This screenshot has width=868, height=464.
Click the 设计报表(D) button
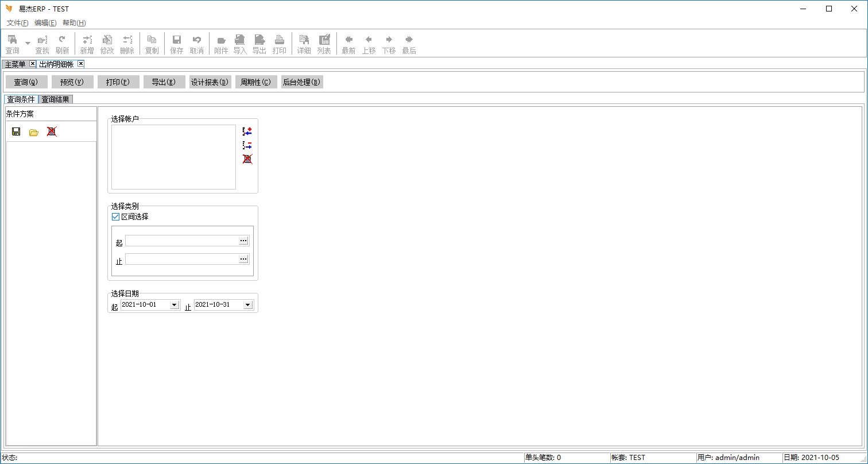click(210, 82)
